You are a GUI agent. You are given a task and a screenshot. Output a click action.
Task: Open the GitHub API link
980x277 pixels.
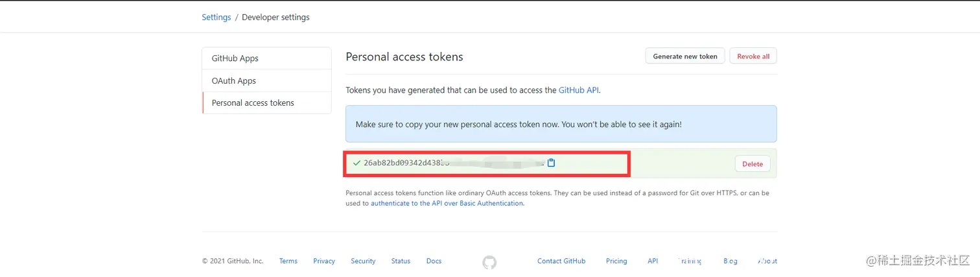[x=579, y=91]
